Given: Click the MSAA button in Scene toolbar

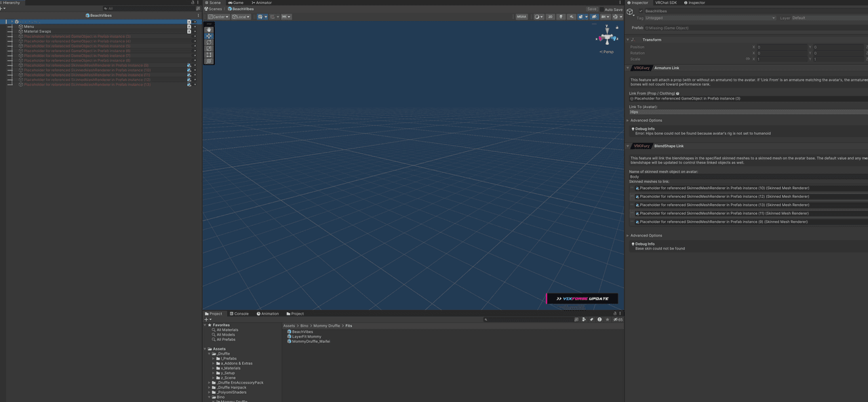Looking at the screenshot, I should pyautogui.click(x=521, y=16).
